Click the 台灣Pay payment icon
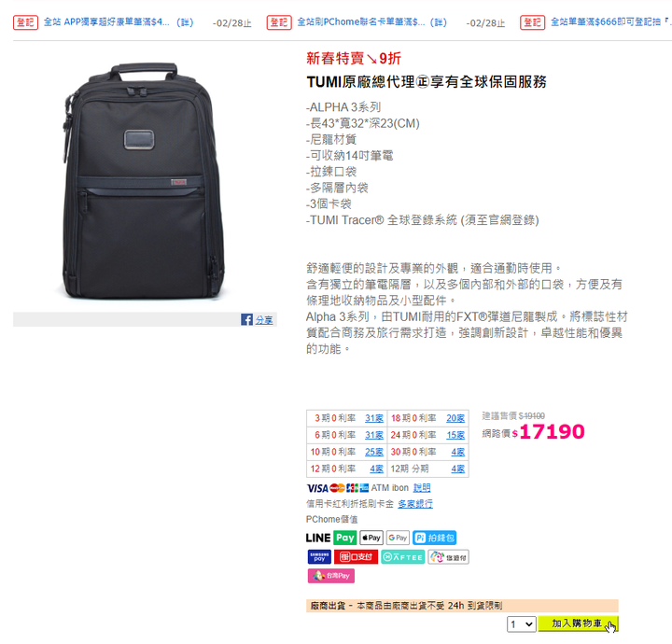The width and height of the screenshot is (672, 644). point(330,576)
